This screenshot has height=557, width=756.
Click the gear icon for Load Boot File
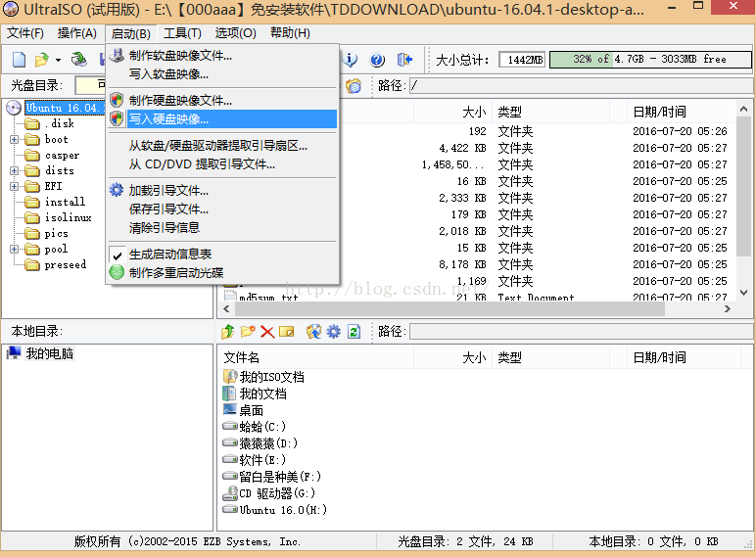(117, 190)
